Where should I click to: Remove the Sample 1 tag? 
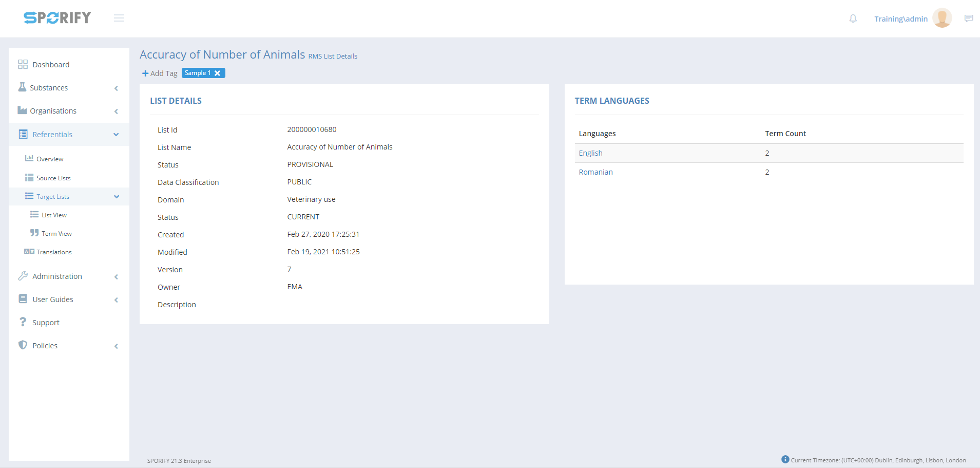218,73
